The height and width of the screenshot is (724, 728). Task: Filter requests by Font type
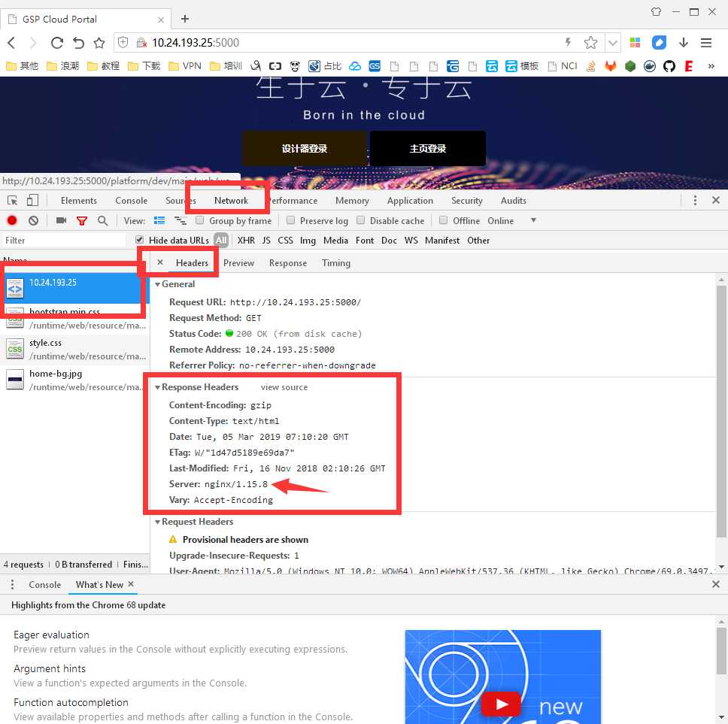[x=365, y=241]
